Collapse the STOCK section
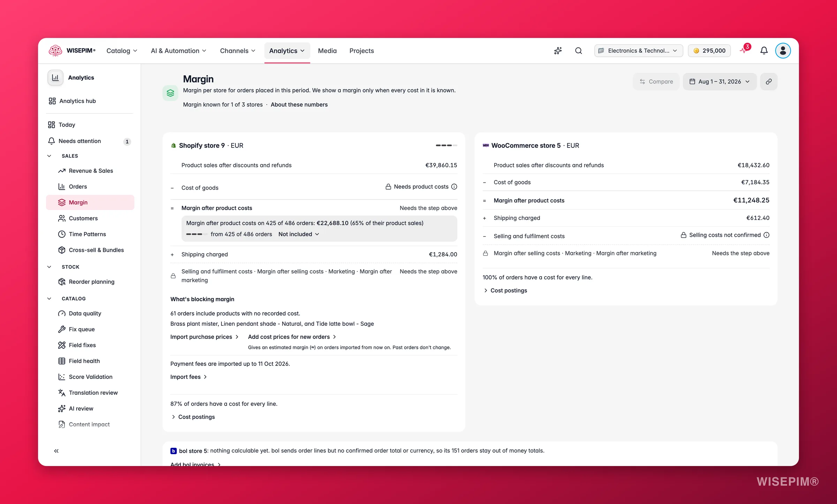Viewport: 837px width, 504px height. tap(49, 267)
